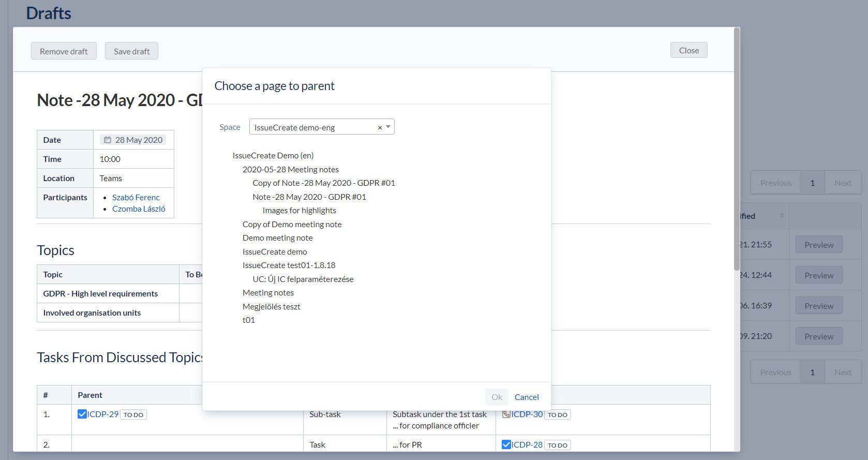This screenshot has width=868, height=460.
Task: Click the TO DO status next to ICDP-29
Action: [x=133, y=414]
